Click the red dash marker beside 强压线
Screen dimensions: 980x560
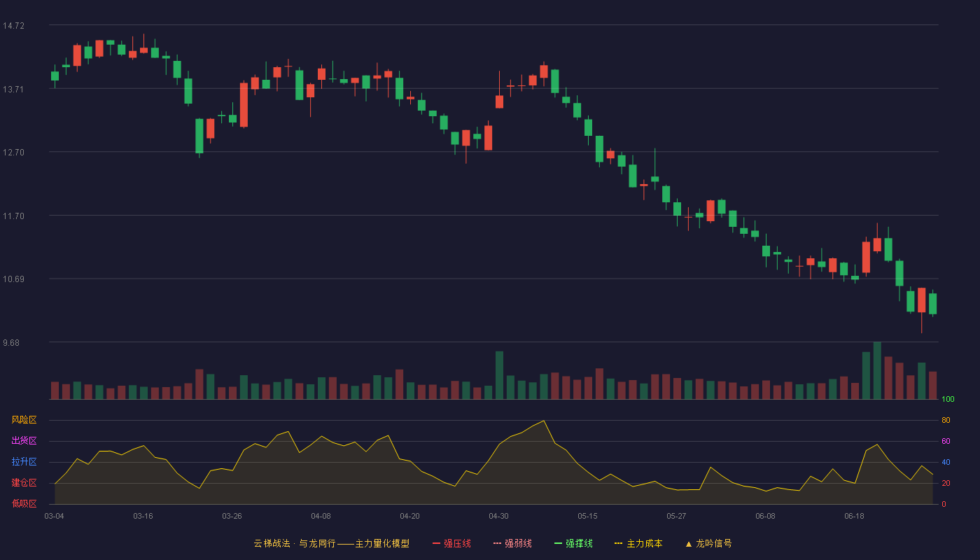[437, 543]
